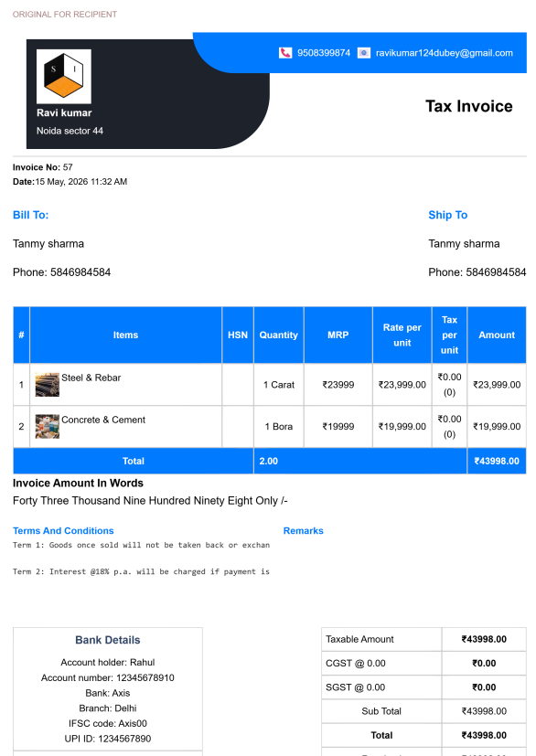Viewport: 536px width, 756px height.
Task: Open the Concrete & Cement product thumbnail
Action: 48,427
